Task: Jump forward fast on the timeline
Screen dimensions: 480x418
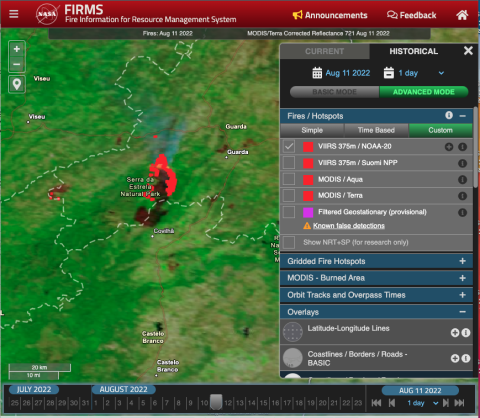Action: point(459,403)
